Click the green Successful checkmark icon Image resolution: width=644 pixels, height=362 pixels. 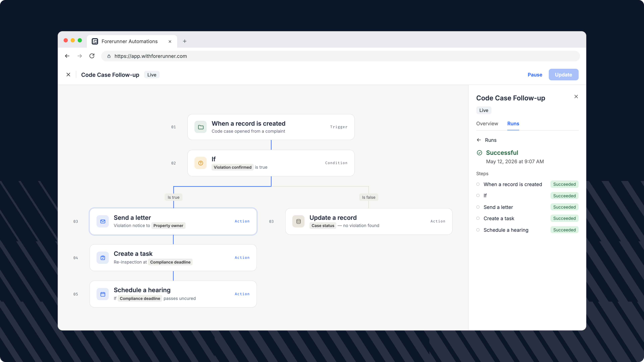(x=479, y=153)
